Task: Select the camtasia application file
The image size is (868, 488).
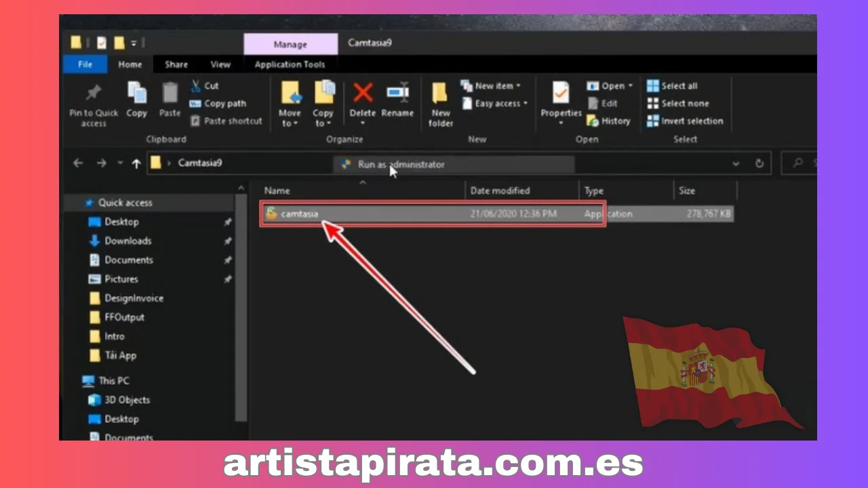Action: point(498,213)
